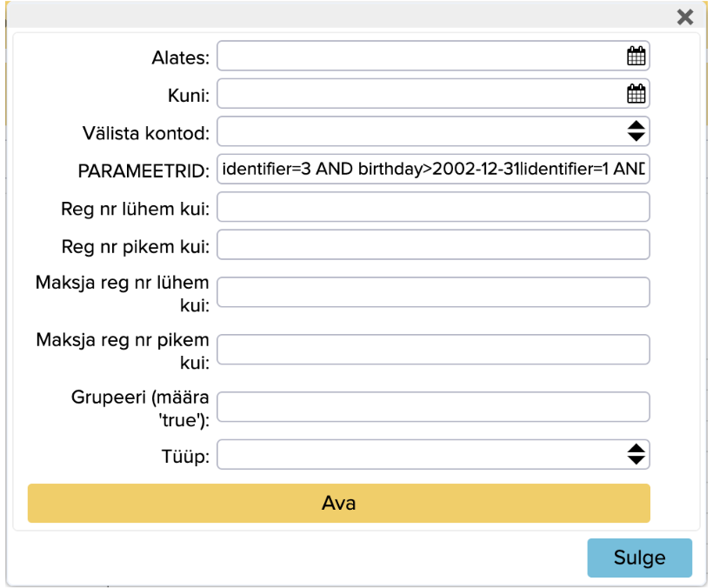Open the calendar picker for Alates
Screen dimensions: 713x588
[x=636, y=57]
